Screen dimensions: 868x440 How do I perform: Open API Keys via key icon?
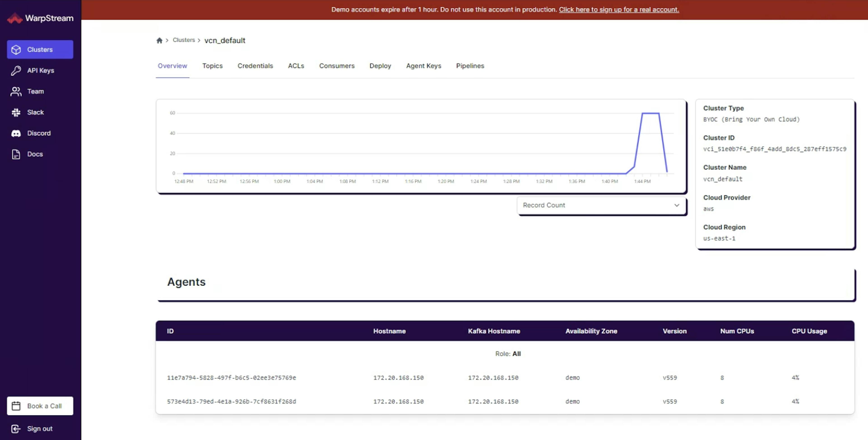pos(16,70)
